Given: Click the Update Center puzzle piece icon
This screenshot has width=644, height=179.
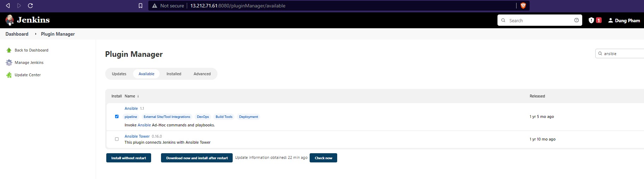Looking at the screenshot, I should click(9, 75).
